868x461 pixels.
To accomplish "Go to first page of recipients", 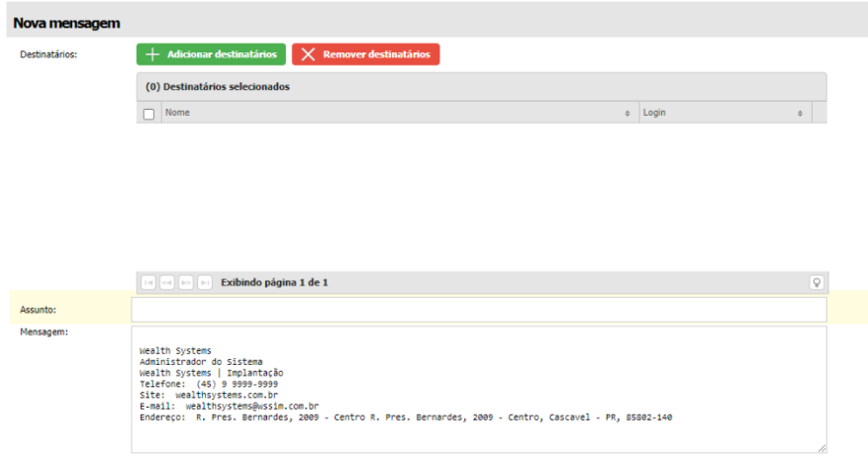I will (147, 283).
